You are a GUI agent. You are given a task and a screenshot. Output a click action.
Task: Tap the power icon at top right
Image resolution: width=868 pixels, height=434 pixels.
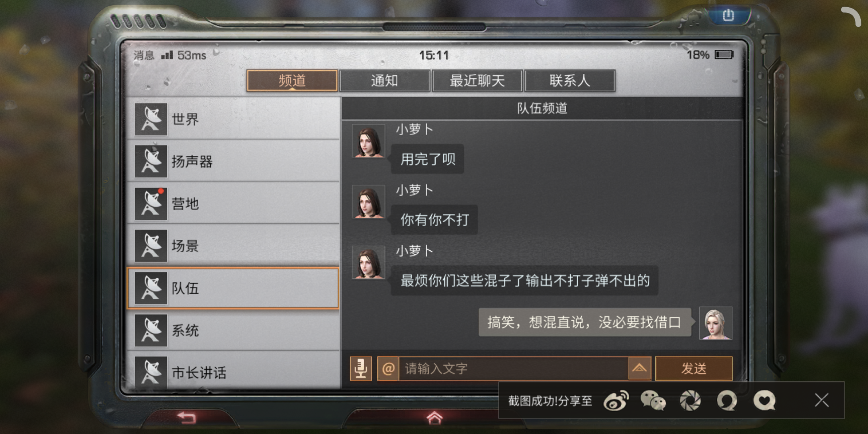tap(728, 16)
